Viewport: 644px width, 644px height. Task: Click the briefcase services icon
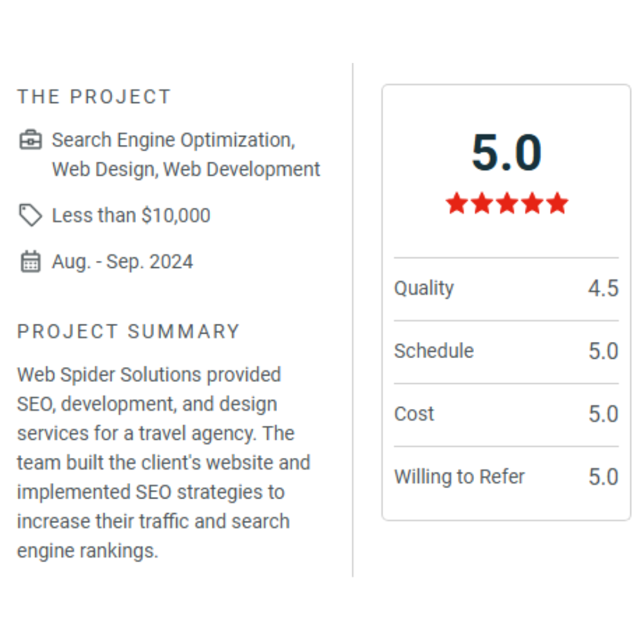(x=30, y=140)
